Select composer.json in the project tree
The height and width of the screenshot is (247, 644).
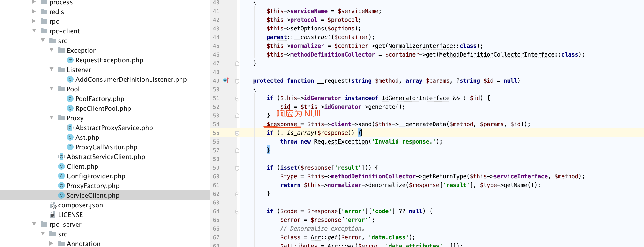tap(80, 205)
